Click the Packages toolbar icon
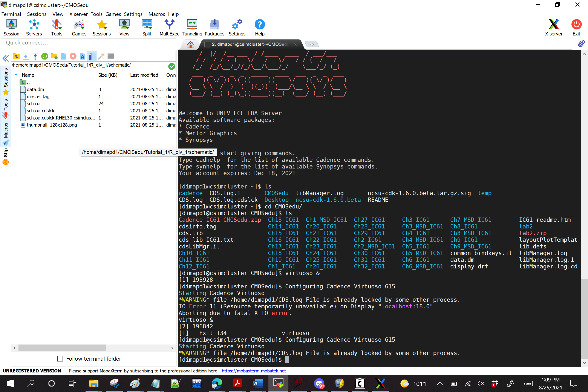 214,28
